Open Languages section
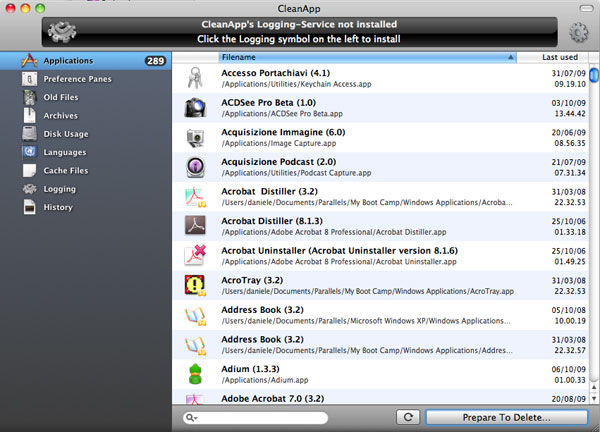The width and height of the screenshot is (600, 432). [65, 152]
